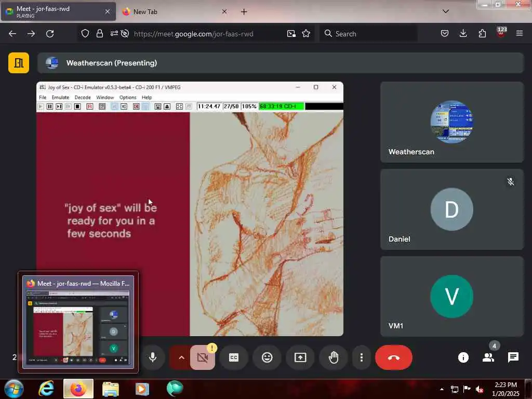
Task: Mute the microphone in Google Meet
Action: coord(153,357)
